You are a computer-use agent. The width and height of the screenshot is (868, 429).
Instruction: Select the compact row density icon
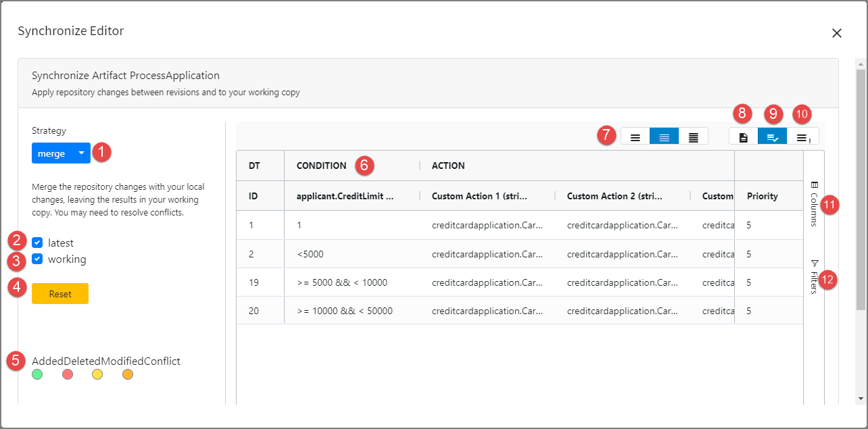tap(693, 137)
